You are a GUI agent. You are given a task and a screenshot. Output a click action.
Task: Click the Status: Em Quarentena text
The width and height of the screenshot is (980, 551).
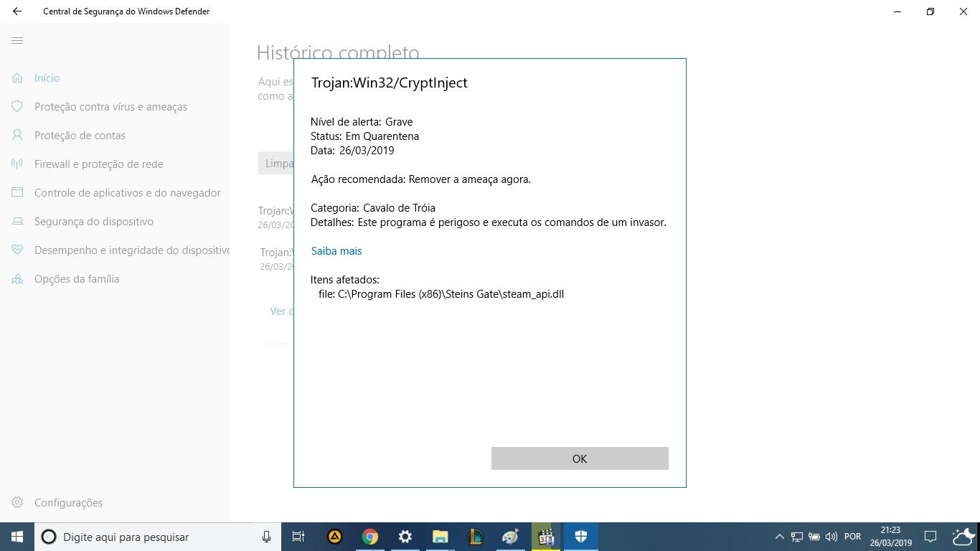pos(364,136)
